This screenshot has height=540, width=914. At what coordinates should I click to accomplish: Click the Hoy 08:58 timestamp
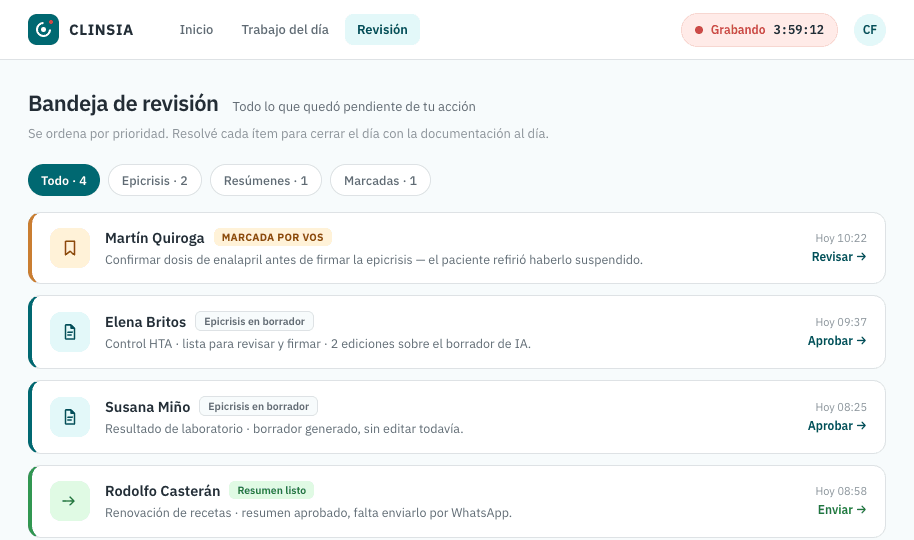coord(841,491)
